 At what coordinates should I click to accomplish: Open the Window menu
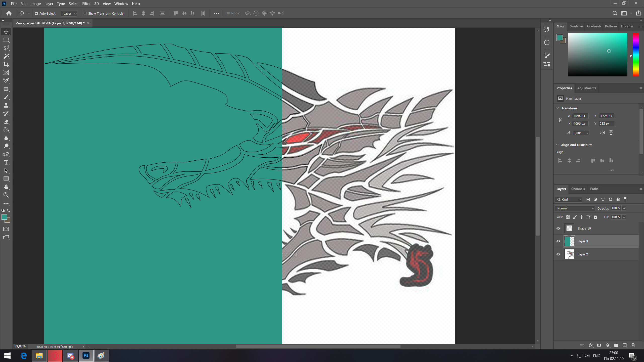pos(121,4)
